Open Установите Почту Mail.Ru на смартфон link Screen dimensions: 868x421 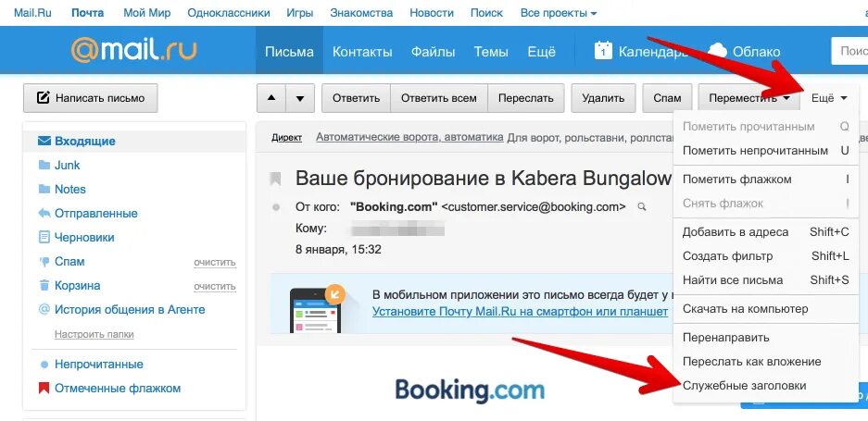(520, 311)
